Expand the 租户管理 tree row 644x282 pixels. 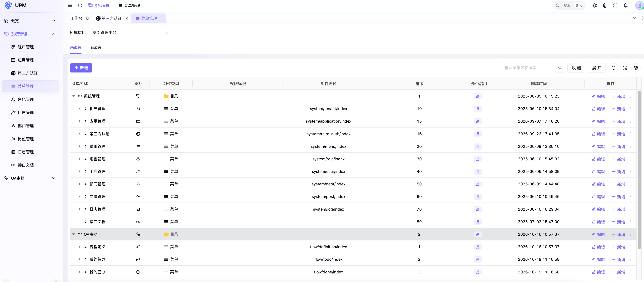coord(79,109)
